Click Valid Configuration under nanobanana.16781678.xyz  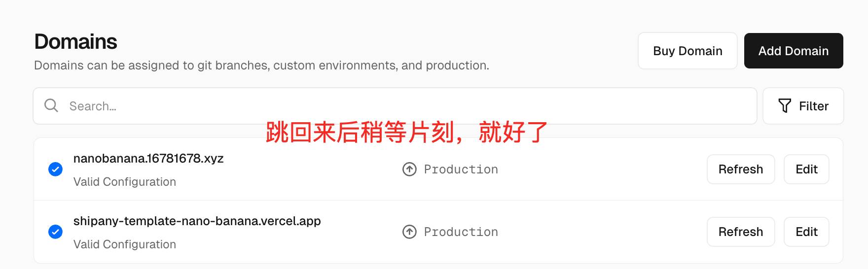click(x=125, y=182)
